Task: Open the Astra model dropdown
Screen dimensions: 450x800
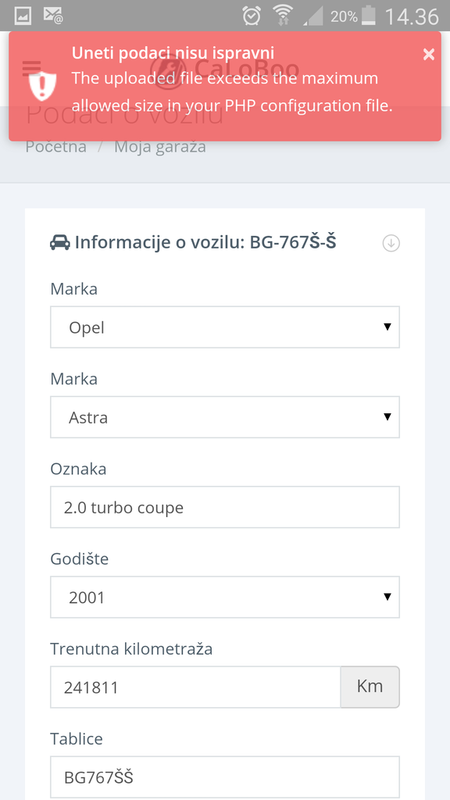Action: pyautogui.click(x=225, y=417)
